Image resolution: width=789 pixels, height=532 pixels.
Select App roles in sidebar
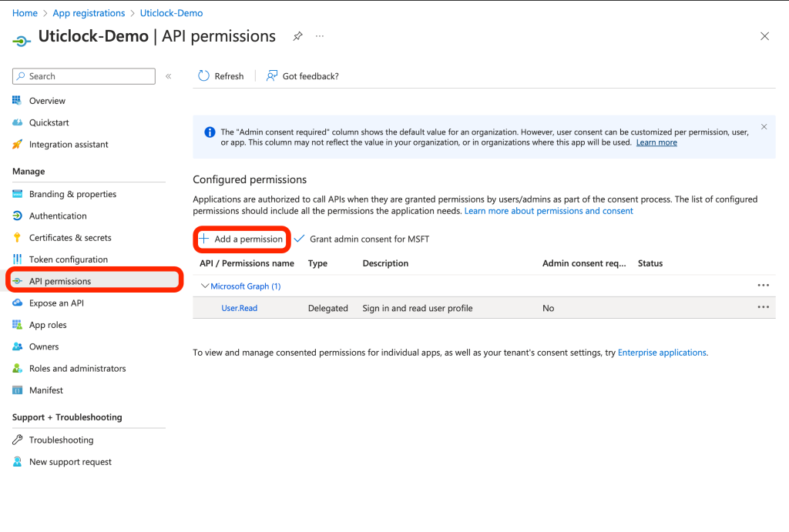[x=48, y=325]
